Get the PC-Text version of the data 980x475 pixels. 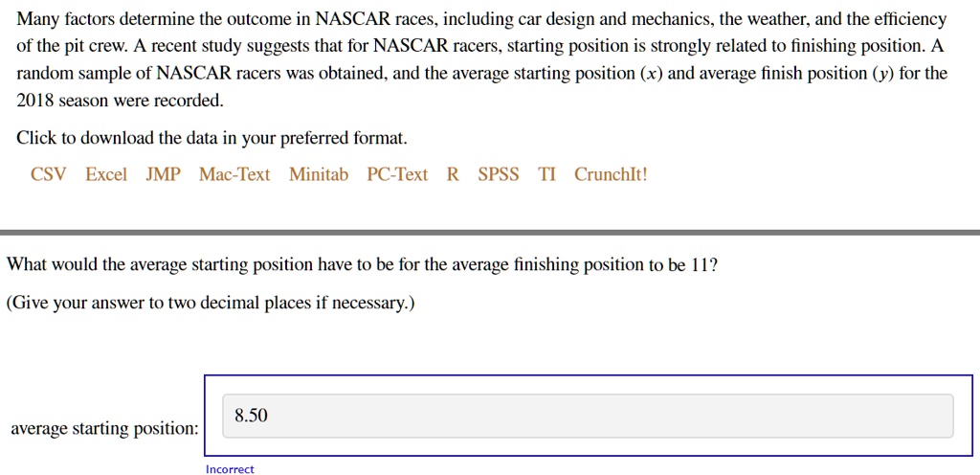tap(397, 174)
